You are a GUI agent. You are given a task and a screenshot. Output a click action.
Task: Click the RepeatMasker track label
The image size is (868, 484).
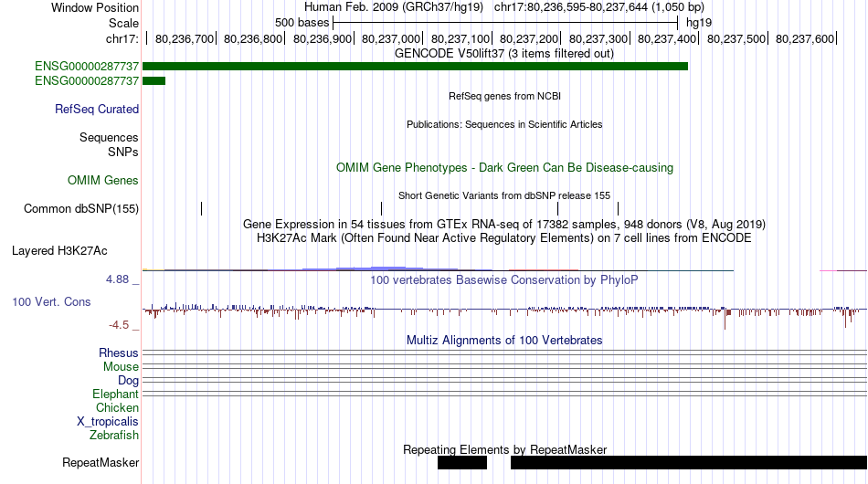[x=101, y=462]
